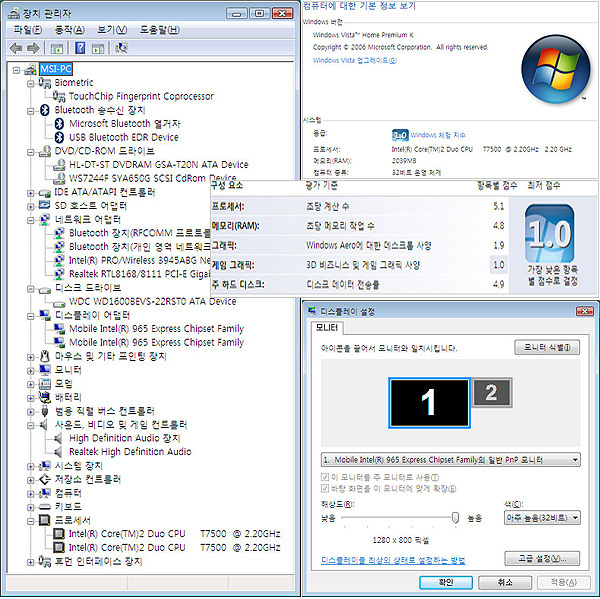Click the 키보드 category icon
600x599 pixels.
point(45,507)
